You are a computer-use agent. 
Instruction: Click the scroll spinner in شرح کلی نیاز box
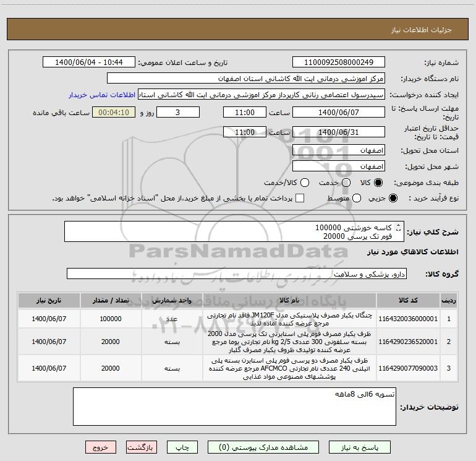399,227
